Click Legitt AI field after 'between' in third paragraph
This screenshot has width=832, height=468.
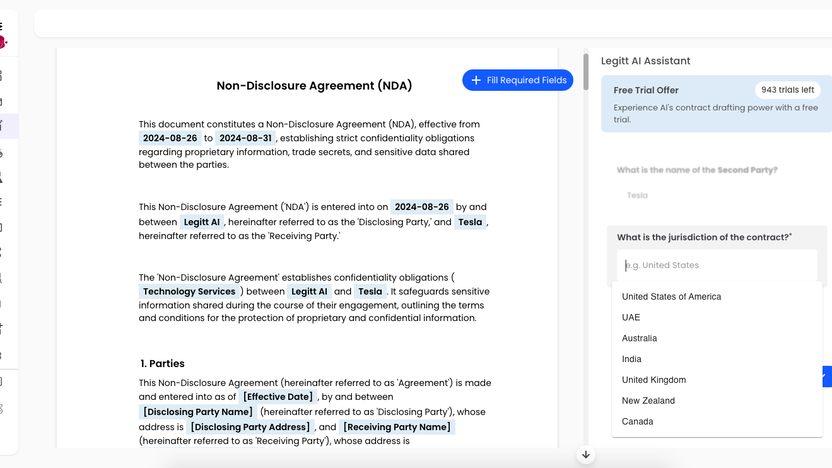pyautogui.click(x=309, y=291)
